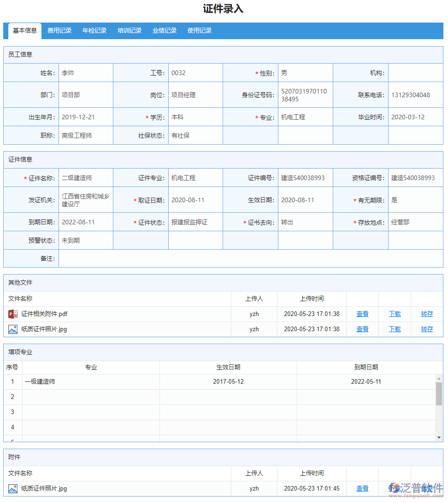Switch to the 费用记录 tab
Image resolution: width=448 pixels, height=503 pixels.
click(59, 30)
